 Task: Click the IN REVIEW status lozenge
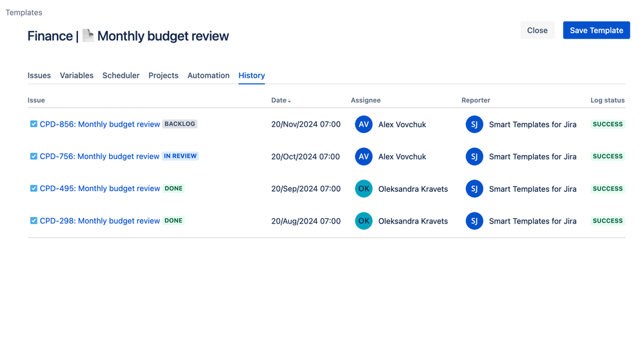(x=180, y=156)
